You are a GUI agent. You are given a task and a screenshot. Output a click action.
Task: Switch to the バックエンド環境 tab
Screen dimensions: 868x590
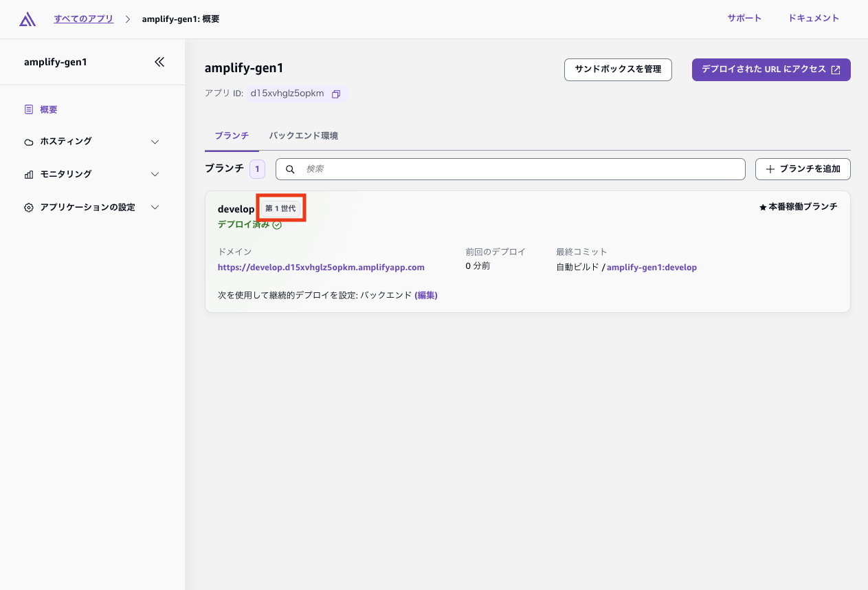pyautogui.click(x=303, y=136)
